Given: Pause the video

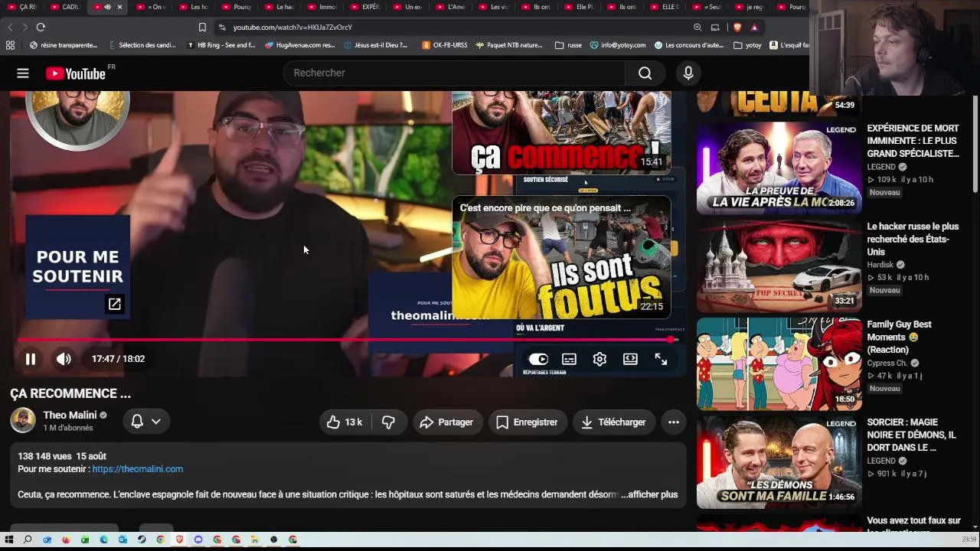Looking at the screenshot, I should point(31,359).
